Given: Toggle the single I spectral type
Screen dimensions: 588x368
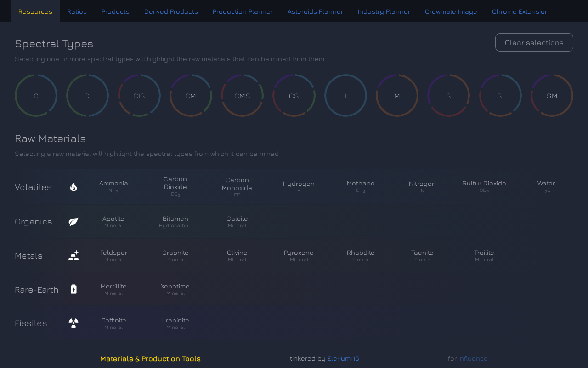Looking at the screenshot, I should click(345, 96).
